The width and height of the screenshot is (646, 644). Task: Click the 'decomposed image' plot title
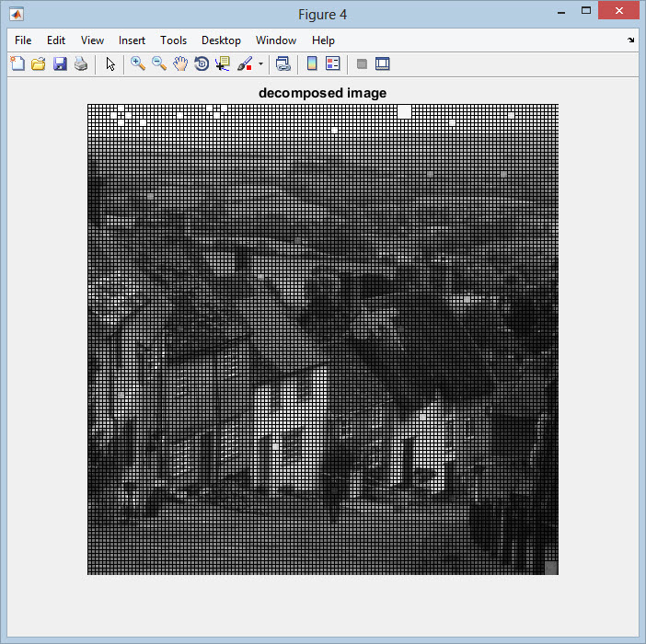[323, 93]
